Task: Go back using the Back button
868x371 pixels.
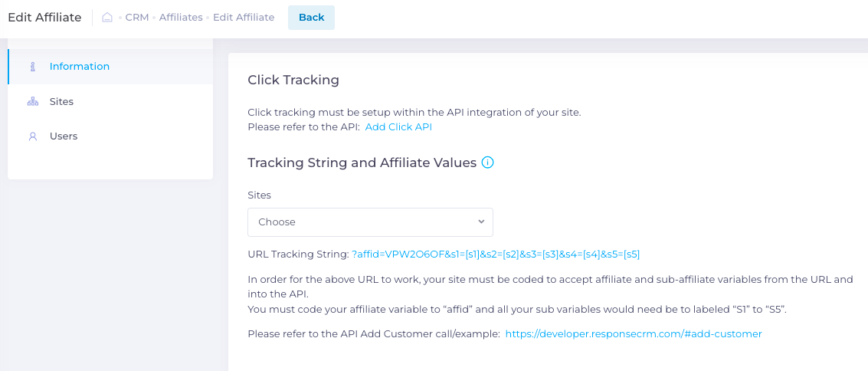Action: (311, 17)
